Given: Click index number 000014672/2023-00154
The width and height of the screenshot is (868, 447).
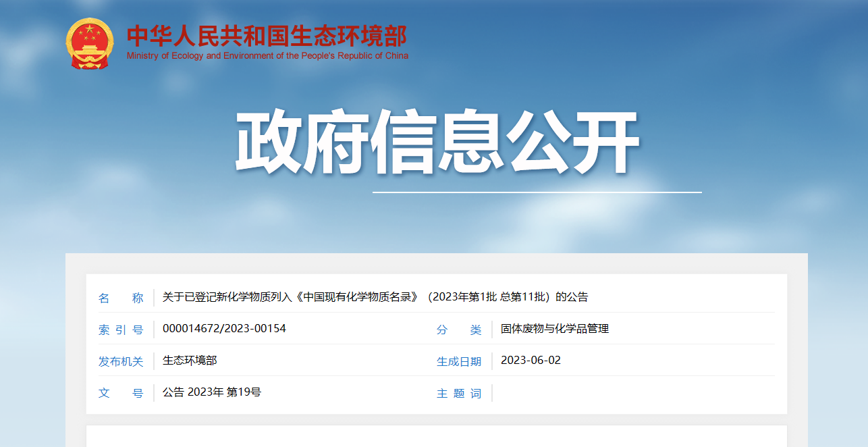Looking at the screenshot, I should tap(224, 329).
